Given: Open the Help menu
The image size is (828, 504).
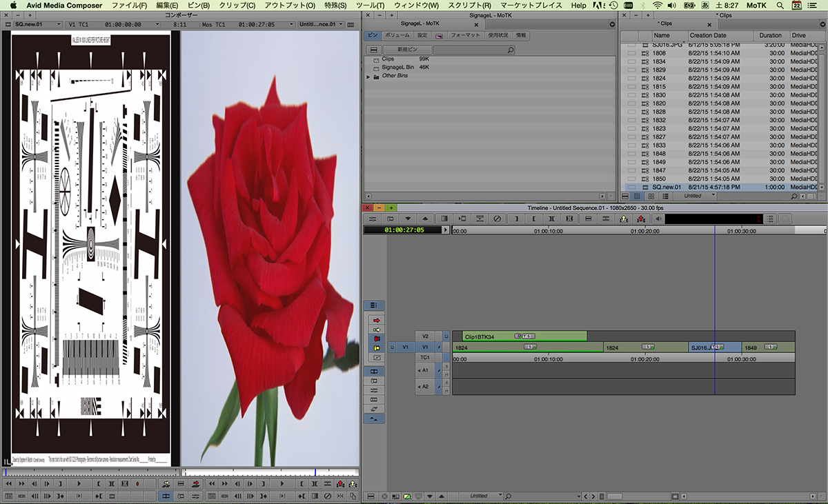Looking at the screenshot, I should [x=578, y=5].
